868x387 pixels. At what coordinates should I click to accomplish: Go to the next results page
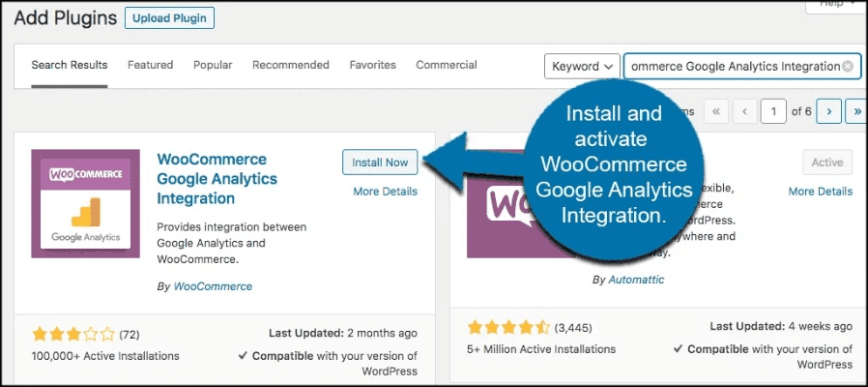(828, 111)
